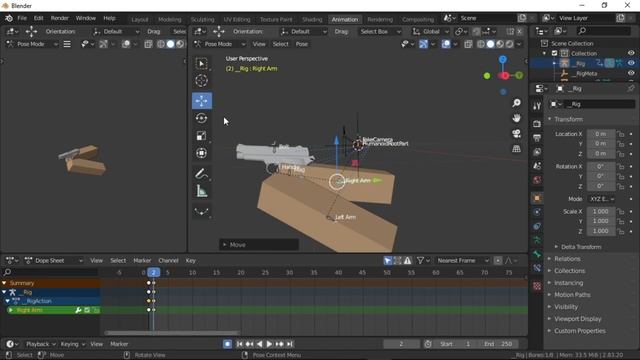Toggle Location X lock icon
The width and height of the screenshot is (640, 360).
point(621,134)
